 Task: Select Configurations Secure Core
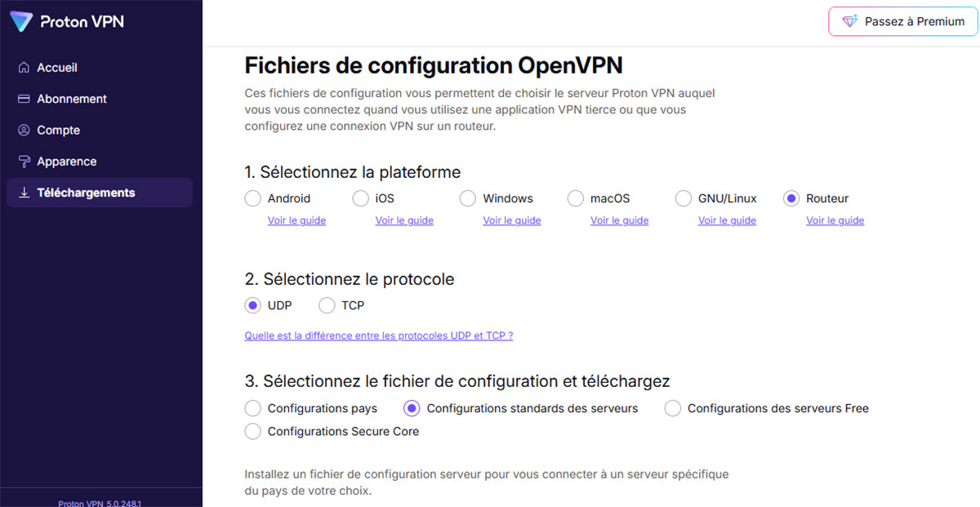(252, 431)
